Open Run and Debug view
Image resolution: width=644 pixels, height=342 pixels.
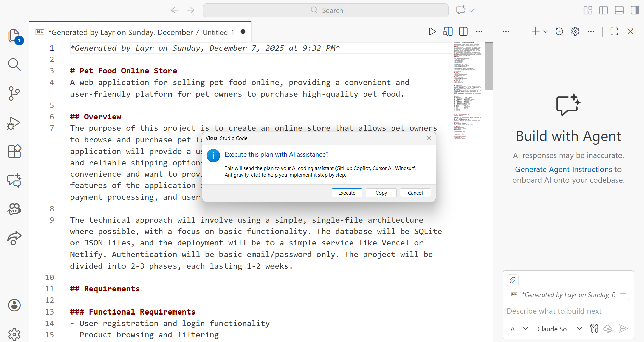[x=14, y=123]
